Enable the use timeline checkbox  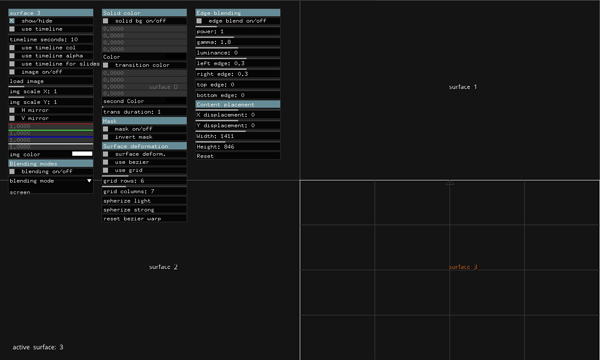12,29
